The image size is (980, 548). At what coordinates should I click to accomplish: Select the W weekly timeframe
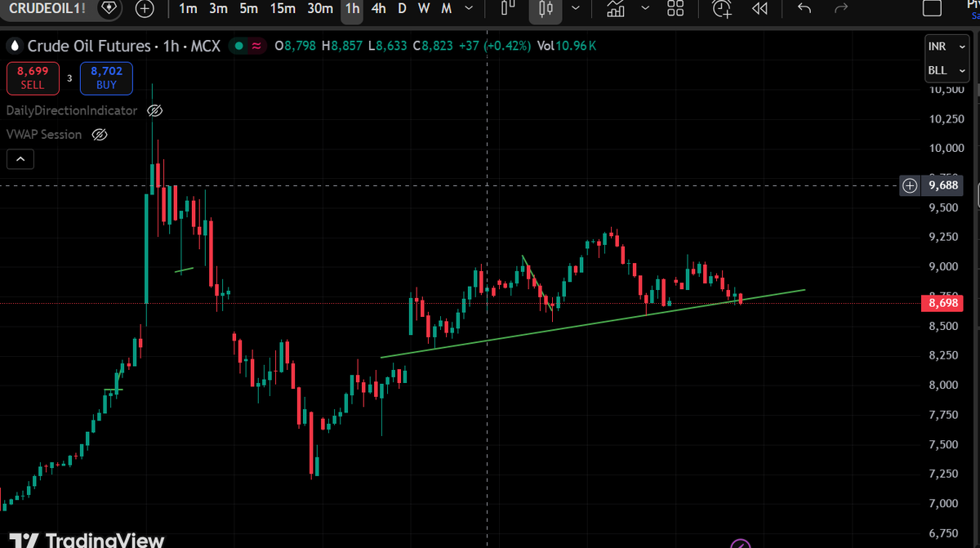point(424,8)
